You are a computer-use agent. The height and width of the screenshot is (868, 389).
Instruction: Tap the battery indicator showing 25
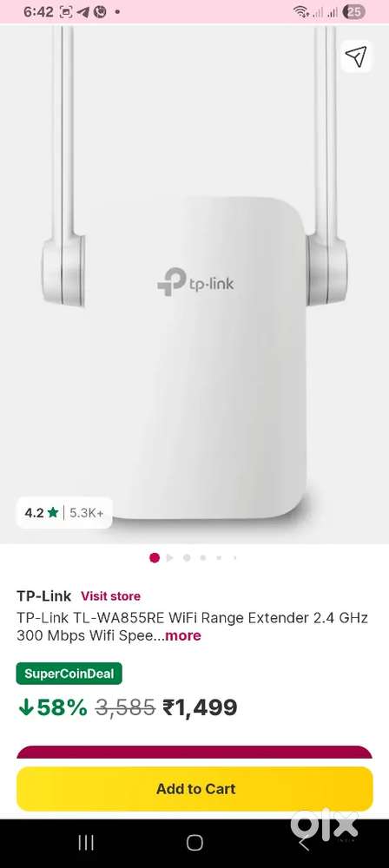pyautogui.click(x=353, y=11)
